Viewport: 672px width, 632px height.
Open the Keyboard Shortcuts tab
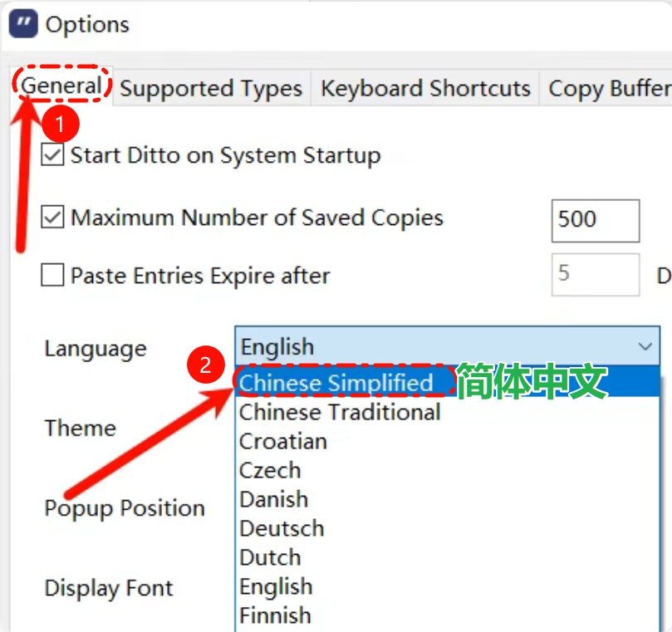(425, 89)
